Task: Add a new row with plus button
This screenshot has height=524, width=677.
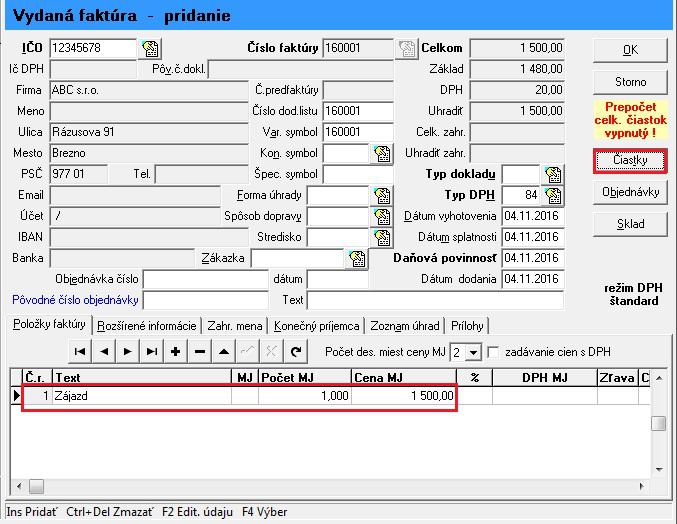Action: tap(176, 351)
